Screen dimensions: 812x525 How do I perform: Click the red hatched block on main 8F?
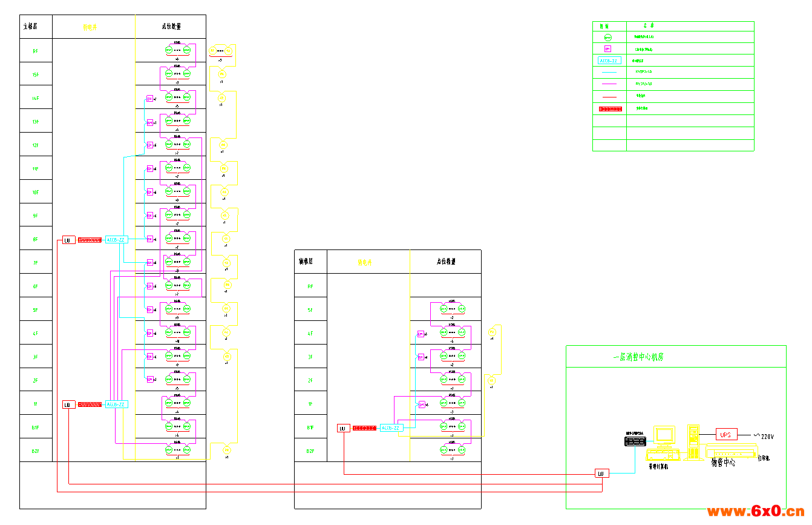pyautogui.click(x=90, y=240)
